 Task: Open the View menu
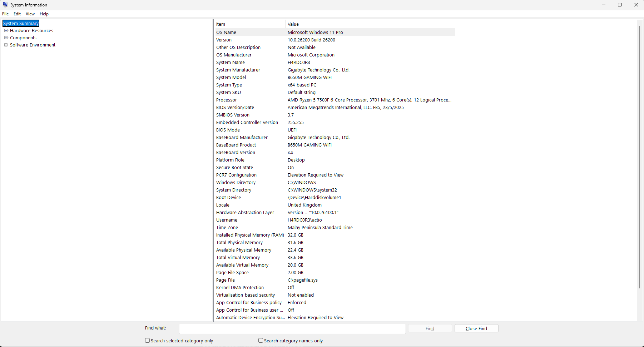(x=30, y=14)
